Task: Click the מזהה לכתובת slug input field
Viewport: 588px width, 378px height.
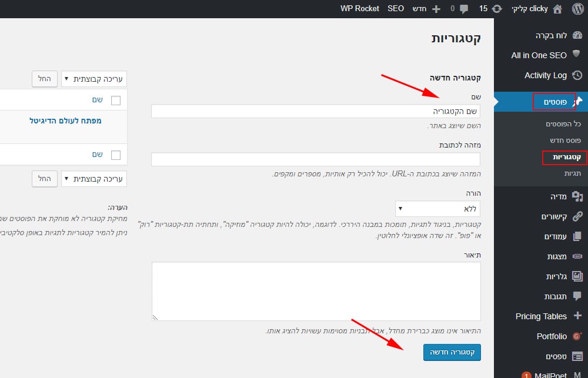Action: pos(316,159)
